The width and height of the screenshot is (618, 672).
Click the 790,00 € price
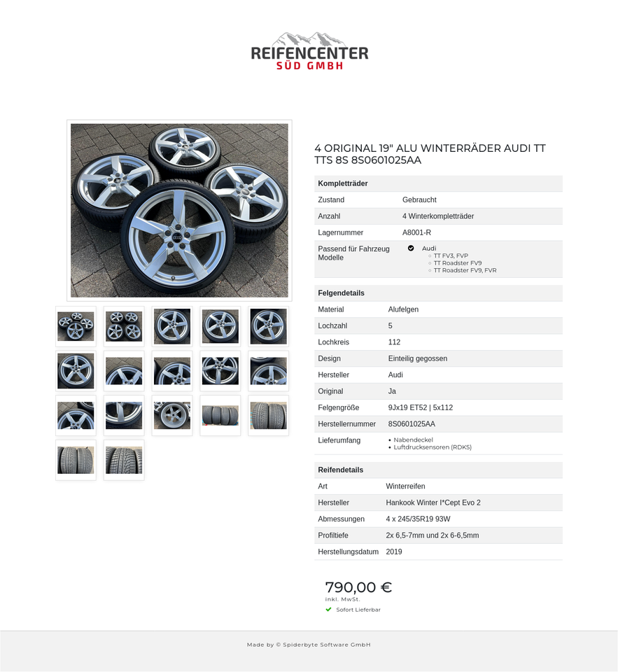click(x=358, y=587)
